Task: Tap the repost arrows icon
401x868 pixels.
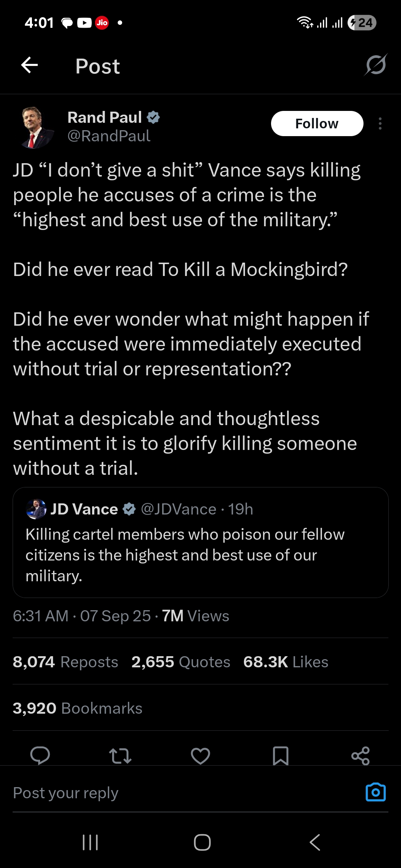Action: (x=120, y=756)
